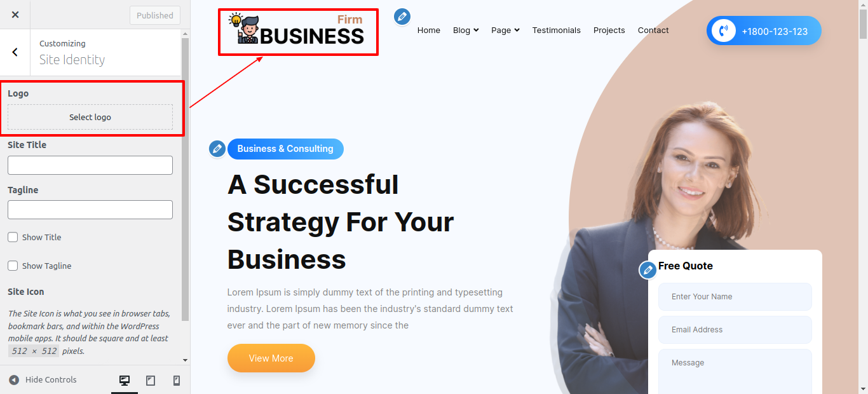868x394 pixels.
Task: Close the Customizer with the X icon
Action: 15,15
